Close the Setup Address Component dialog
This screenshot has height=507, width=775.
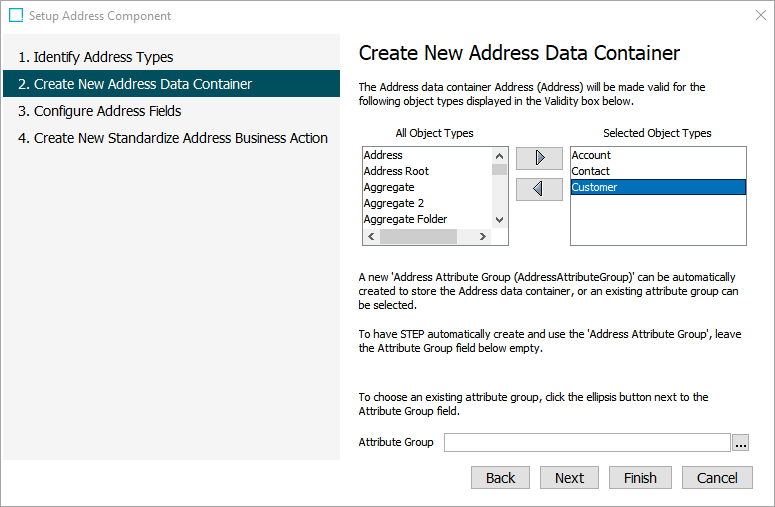(760, 16)
